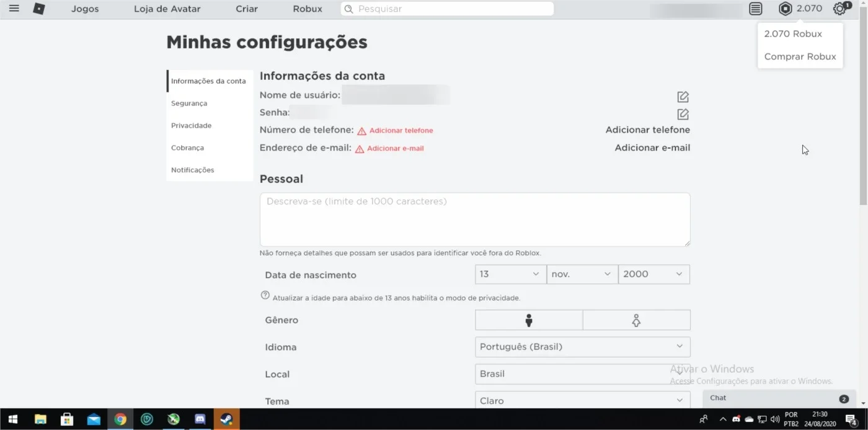The image size is (868, 430).
Task: Open the Xbox app in taskbar
Action: (174, 419)
